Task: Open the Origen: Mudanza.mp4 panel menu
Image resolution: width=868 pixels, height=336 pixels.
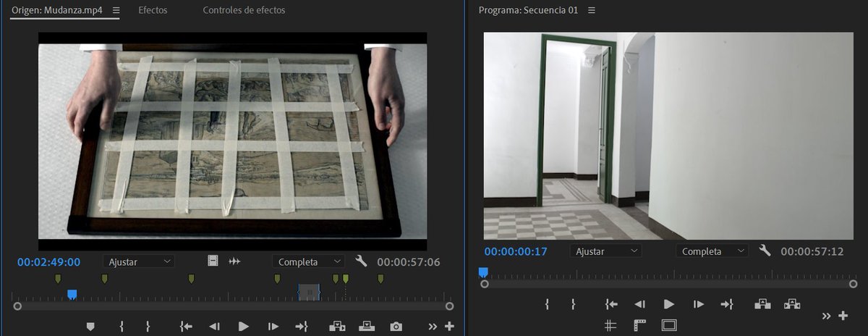Action: [x=116, y=10]
